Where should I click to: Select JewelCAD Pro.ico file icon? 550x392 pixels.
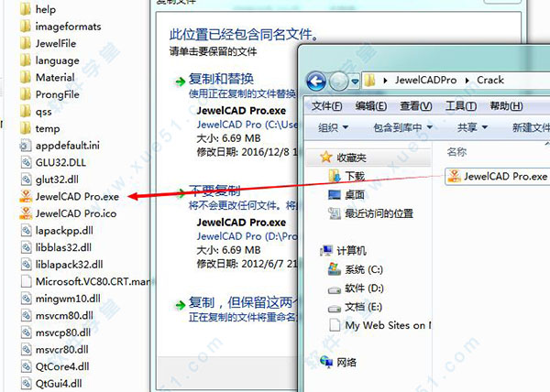[x=26, y=213]
